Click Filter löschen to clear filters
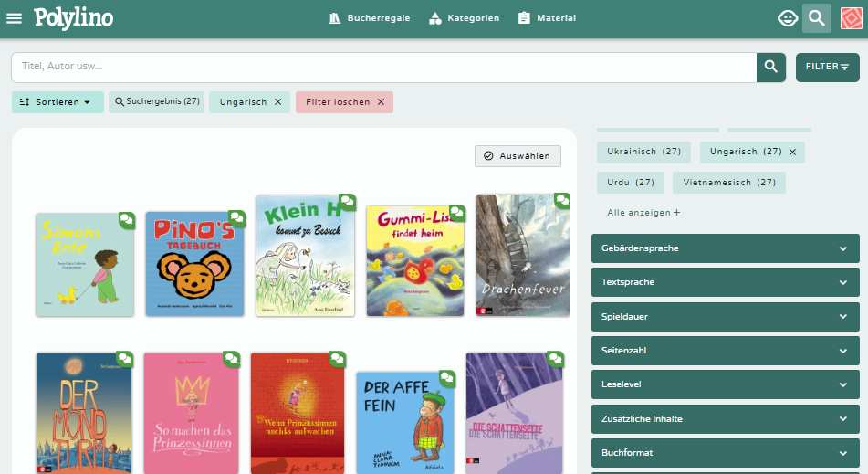 point(344,102)
